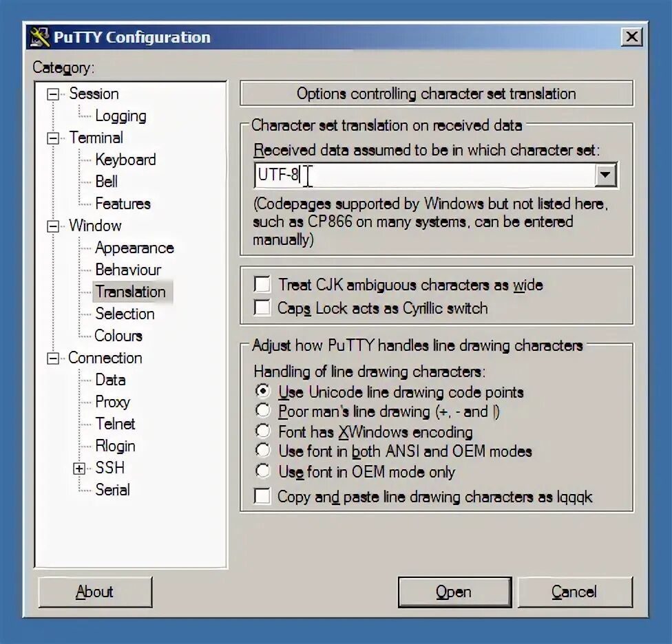Click the Open button
This screenshot has width=672, height=644.
point(454,592)
